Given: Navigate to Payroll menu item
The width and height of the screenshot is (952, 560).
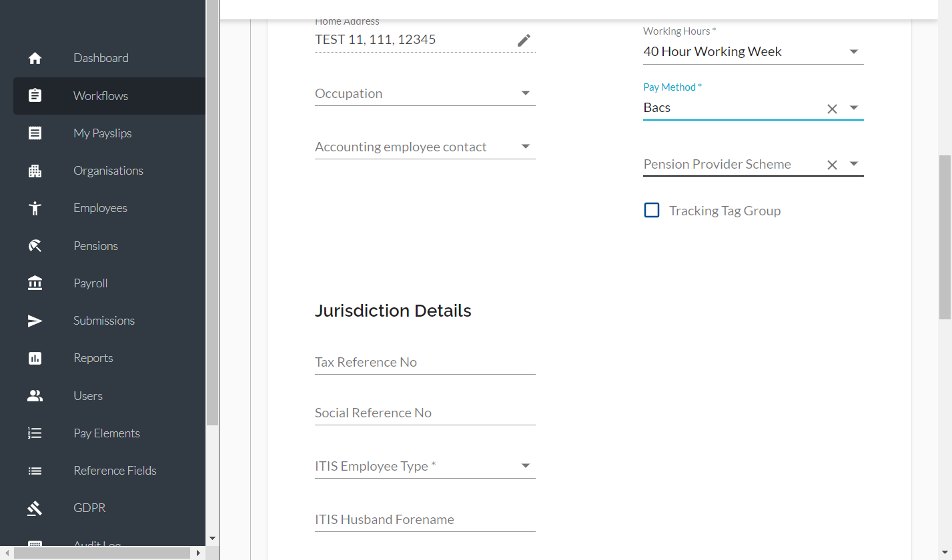Looking at the screenshot, I should 109,283.
